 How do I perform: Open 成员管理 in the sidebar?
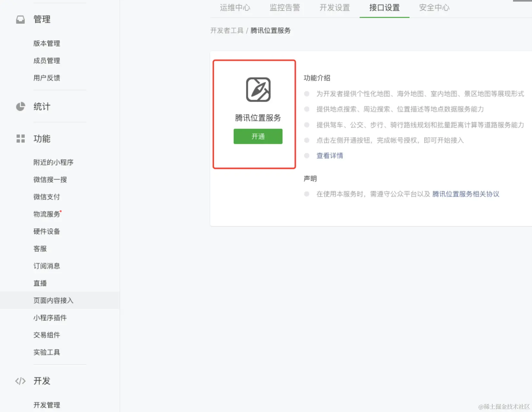point(47,61)
